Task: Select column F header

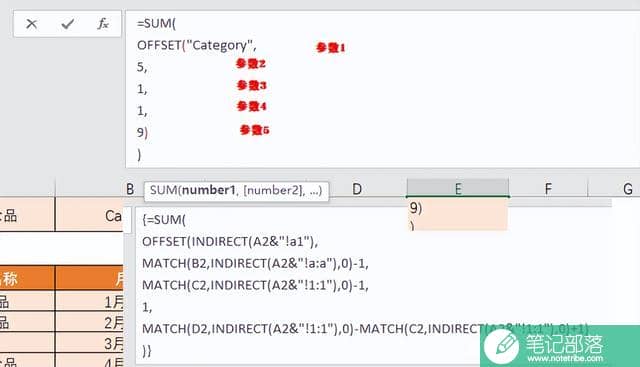Action: [548, 189]
